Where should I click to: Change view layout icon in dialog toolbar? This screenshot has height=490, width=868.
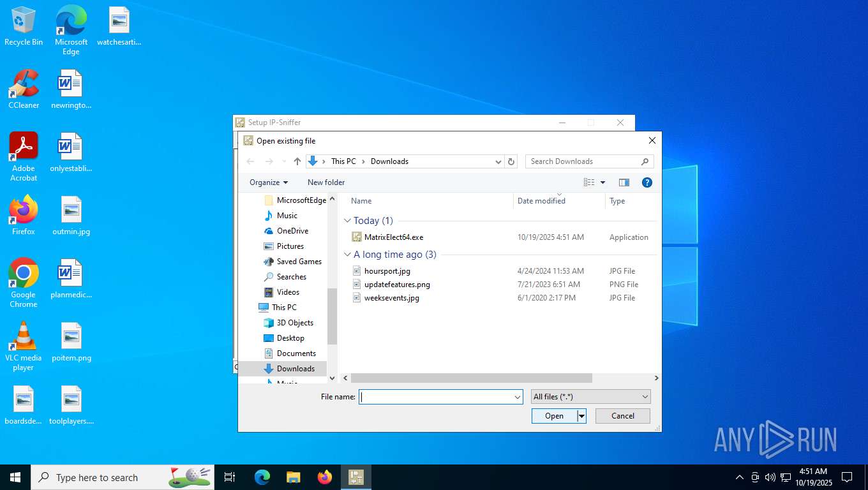[x=589, y=182]
